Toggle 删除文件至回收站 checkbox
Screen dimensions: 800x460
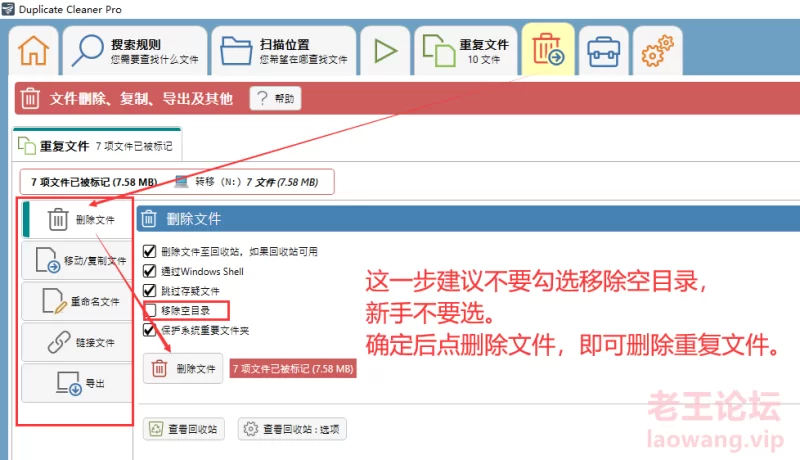pos(149,251)
